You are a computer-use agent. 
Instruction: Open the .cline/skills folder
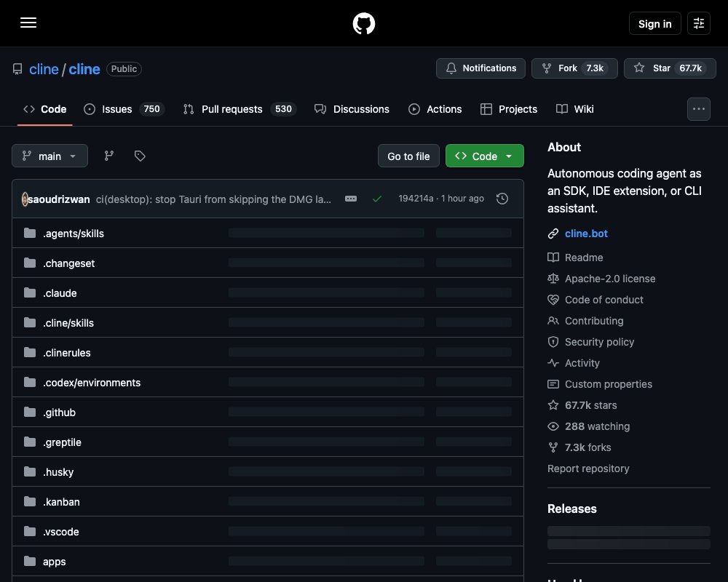coord(68,322)
